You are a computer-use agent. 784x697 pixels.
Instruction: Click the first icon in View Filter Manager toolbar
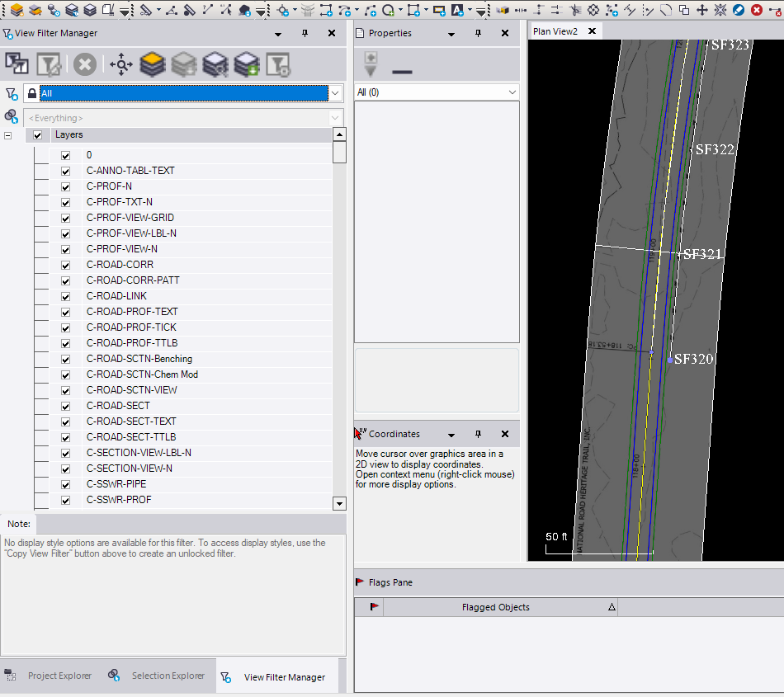point(17,64)
